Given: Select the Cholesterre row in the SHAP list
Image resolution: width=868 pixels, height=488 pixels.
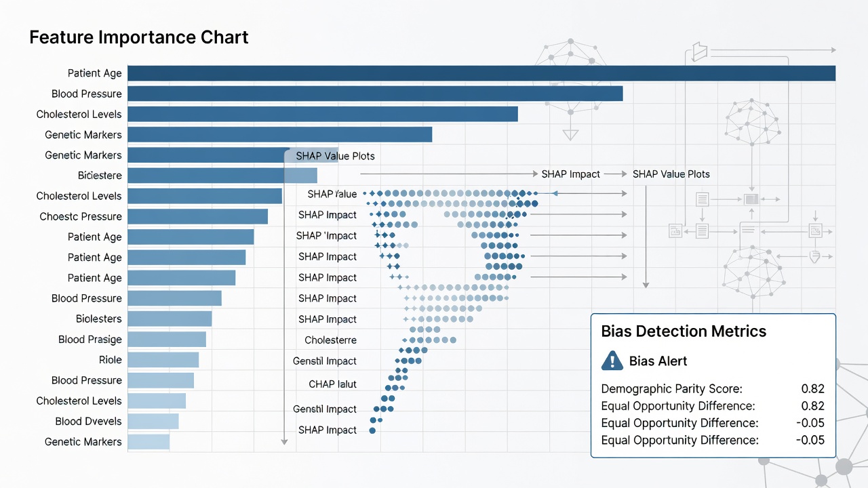Looking at the screenshot, I should tap(330, 340).
